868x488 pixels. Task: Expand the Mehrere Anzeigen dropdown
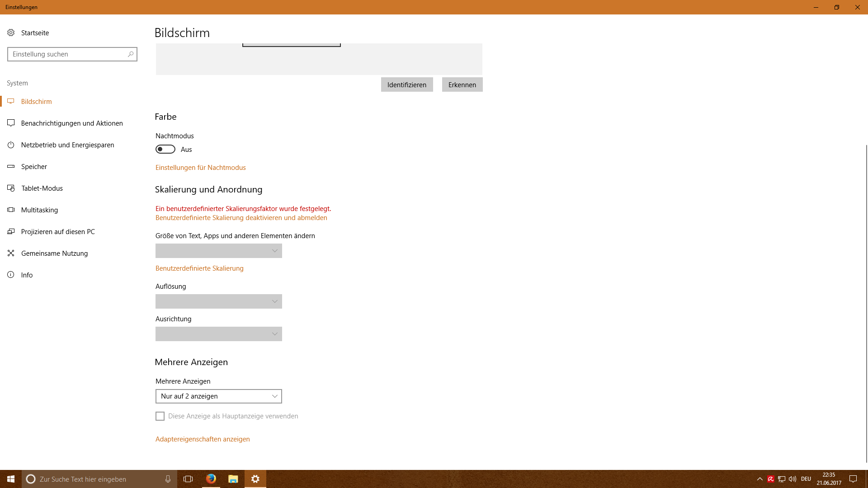[219, 396]
